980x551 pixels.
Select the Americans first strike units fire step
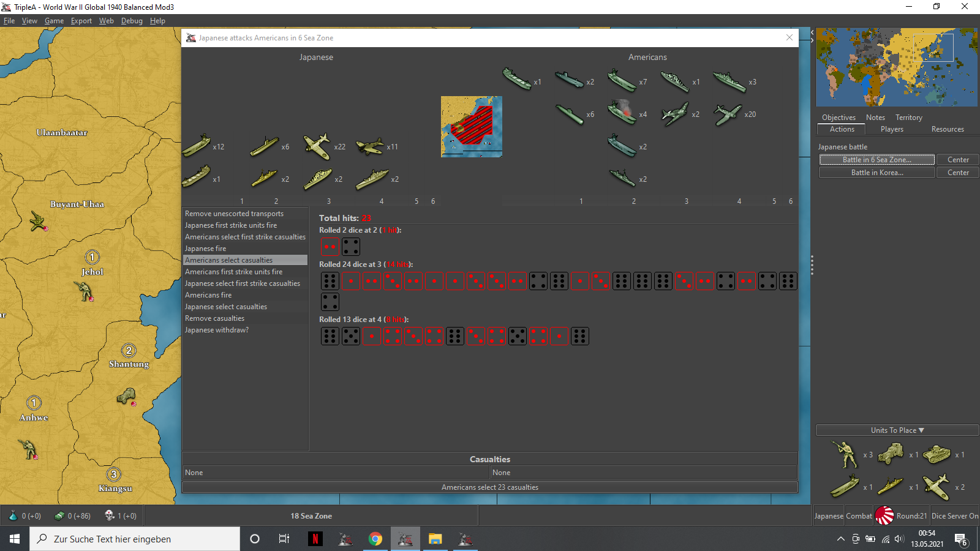tap(245, 272)
